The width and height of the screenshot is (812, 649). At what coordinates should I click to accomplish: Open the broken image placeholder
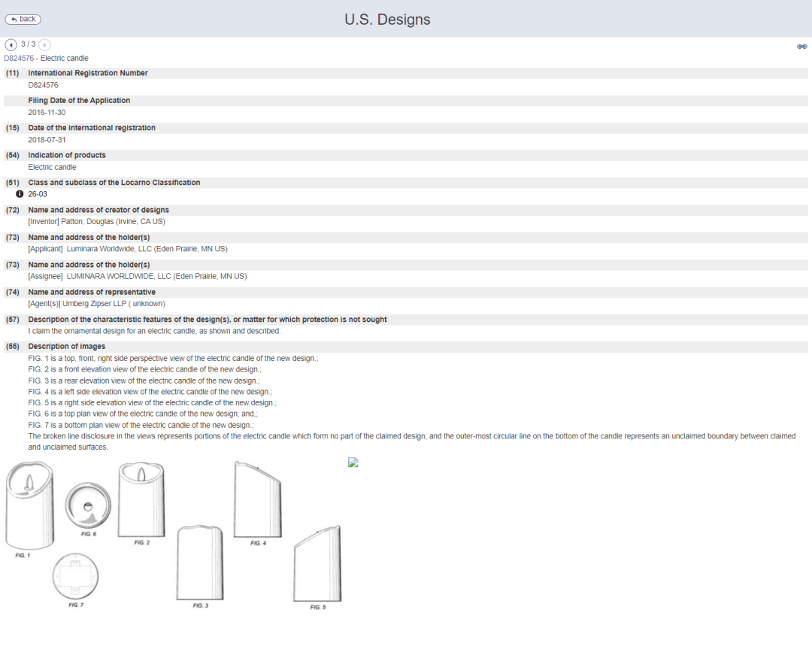[353, 462]
